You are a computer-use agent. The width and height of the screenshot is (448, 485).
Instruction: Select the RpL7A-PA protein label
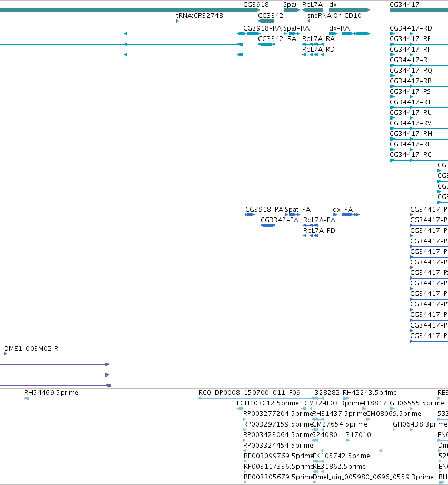[x=319, y=220]
